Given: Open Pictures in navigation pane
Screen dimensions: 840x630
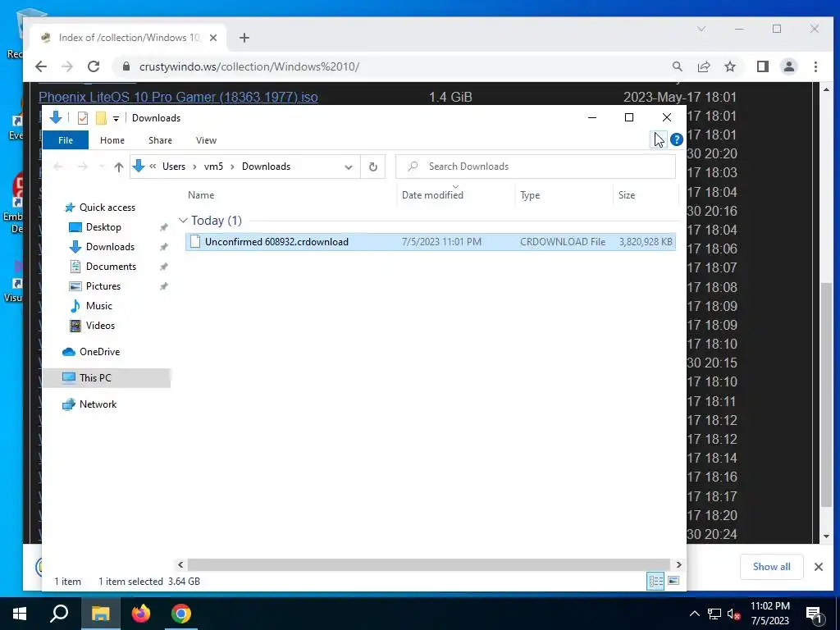Looking at the screenshot, I should pos(103,286).
